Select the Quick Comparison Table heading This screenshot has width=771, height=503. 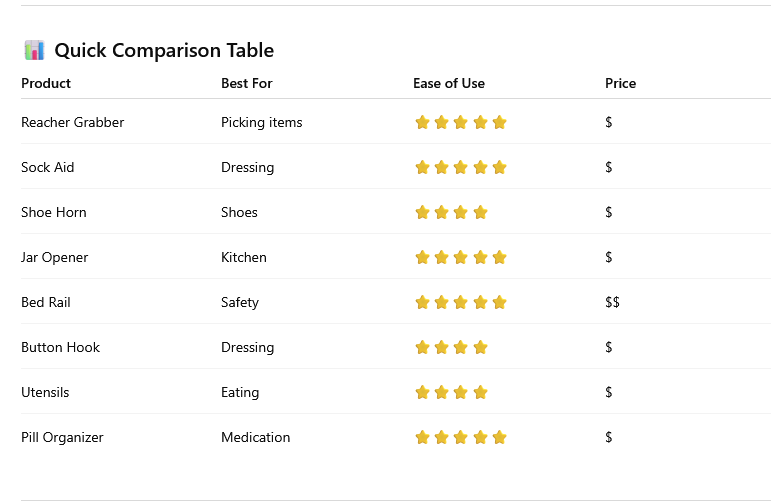pyautogui.click(x=164, y=50)
